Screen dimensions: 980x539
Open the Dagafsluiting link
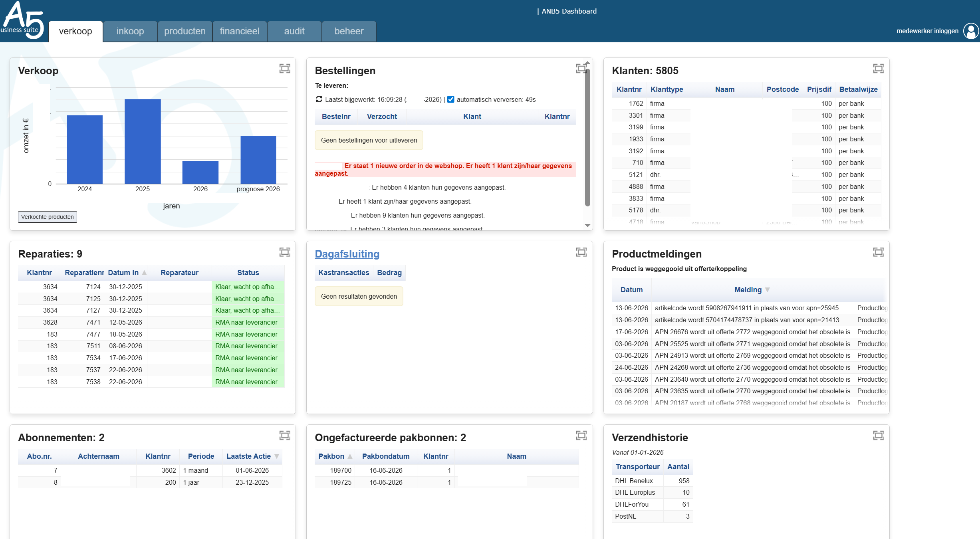[x=347, y=254]
